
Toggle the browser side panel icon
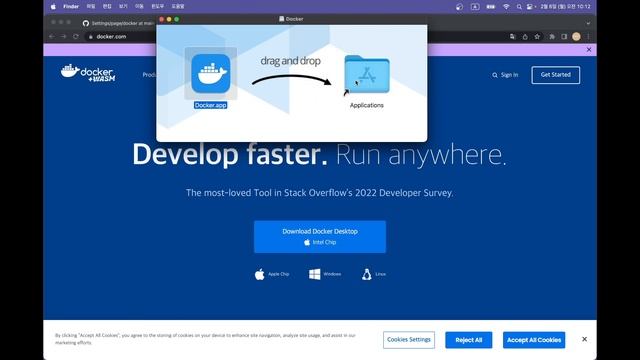(x=564, y=37)
